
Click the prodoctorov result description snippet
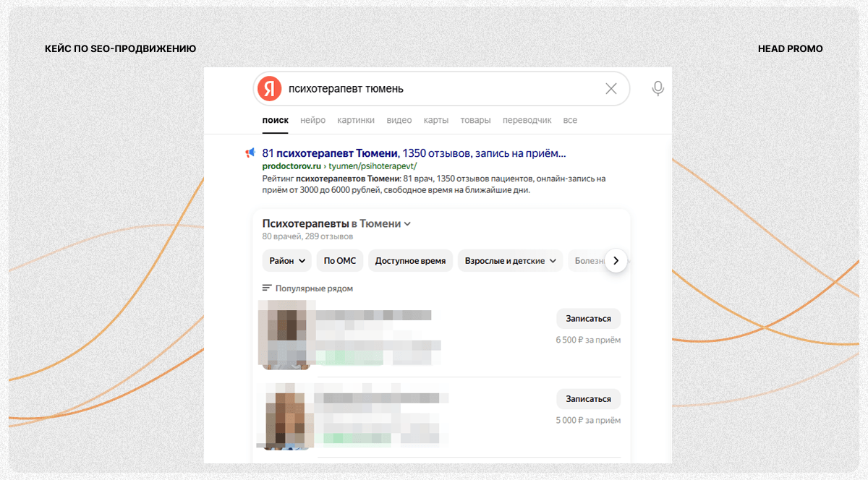[434, 184]
